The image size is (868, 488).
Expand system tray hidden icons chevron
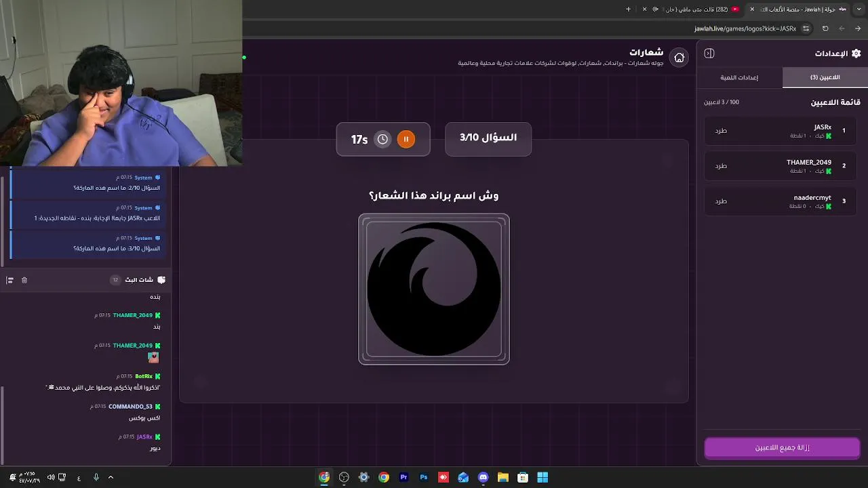[111, 477]
